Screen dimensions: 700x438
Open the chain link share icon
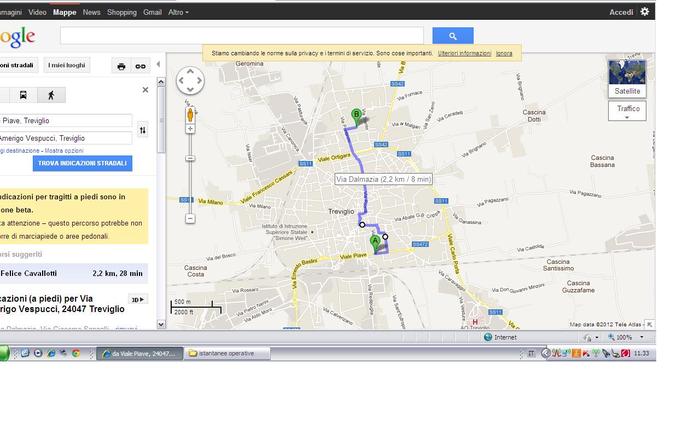coord(140,66)
